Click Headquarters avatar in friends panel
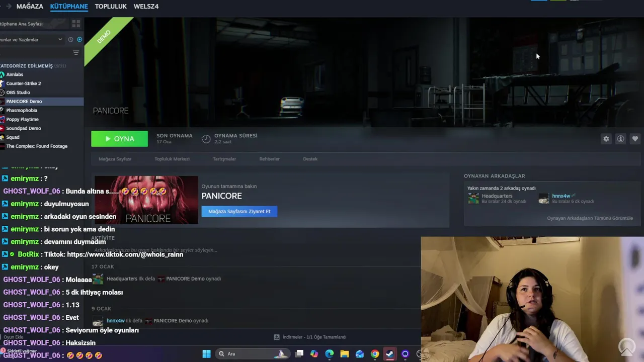 [473, 199]
